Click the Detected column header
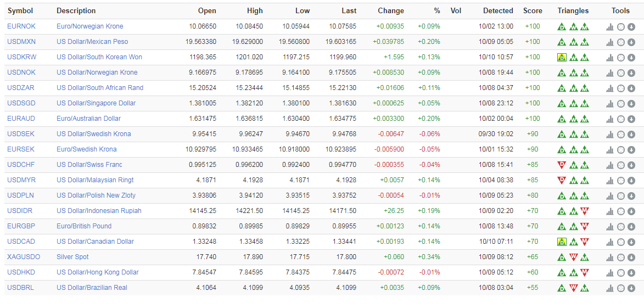 (498, 10)
